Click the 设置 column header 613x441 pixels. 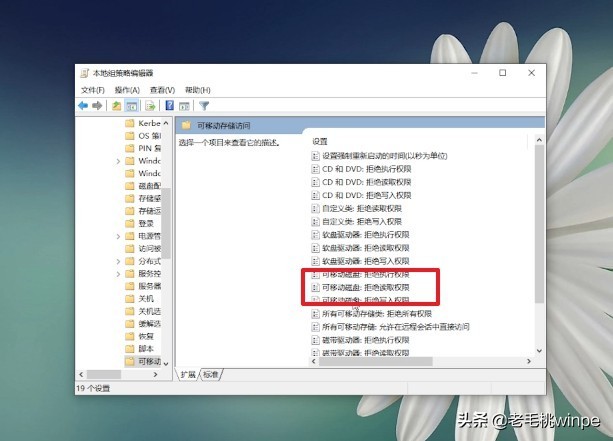pos(319,142)
